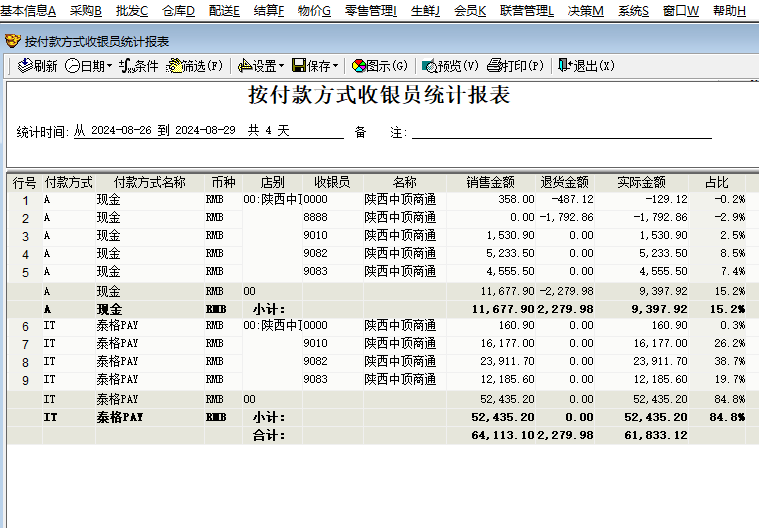Expand the 保存 save dropdown
Screen dimensions: 759x528
click(335, 66)
